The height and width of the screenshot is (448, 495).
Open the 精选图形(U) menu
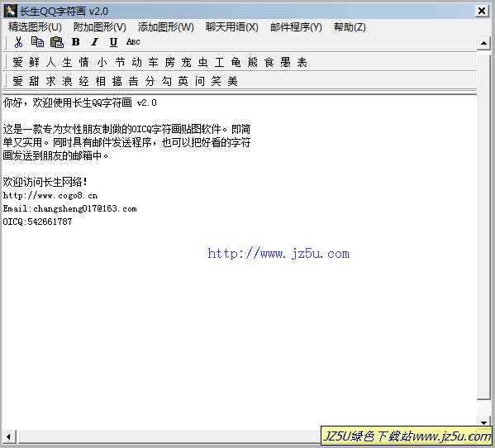tap(35, 27)
